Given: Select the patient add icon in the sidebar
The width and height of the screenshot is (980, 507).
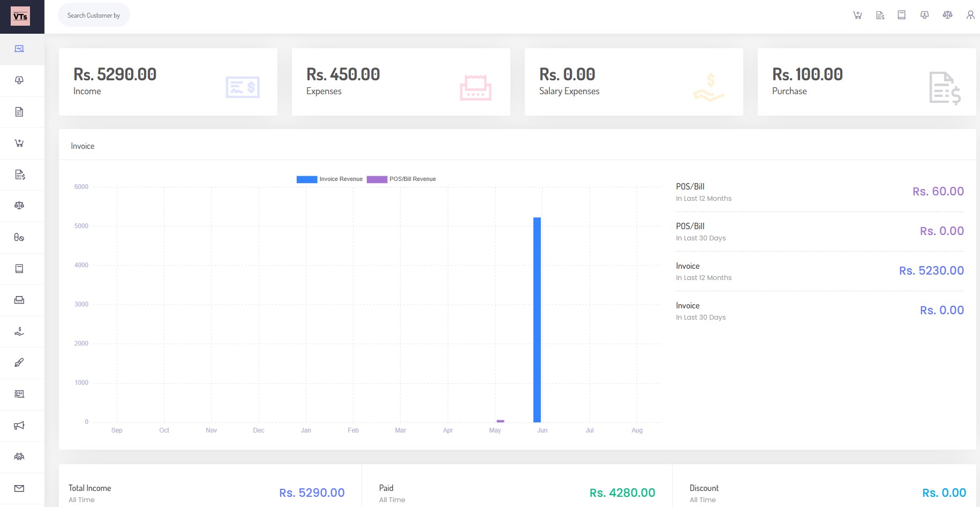Looking at the screenshot, I should point(19,80).
